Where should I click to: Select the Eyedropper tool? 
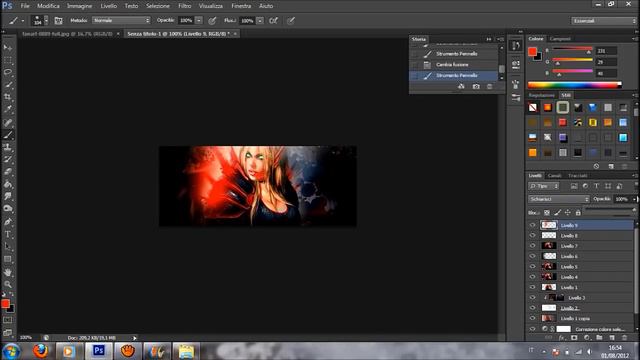point(8,109)
